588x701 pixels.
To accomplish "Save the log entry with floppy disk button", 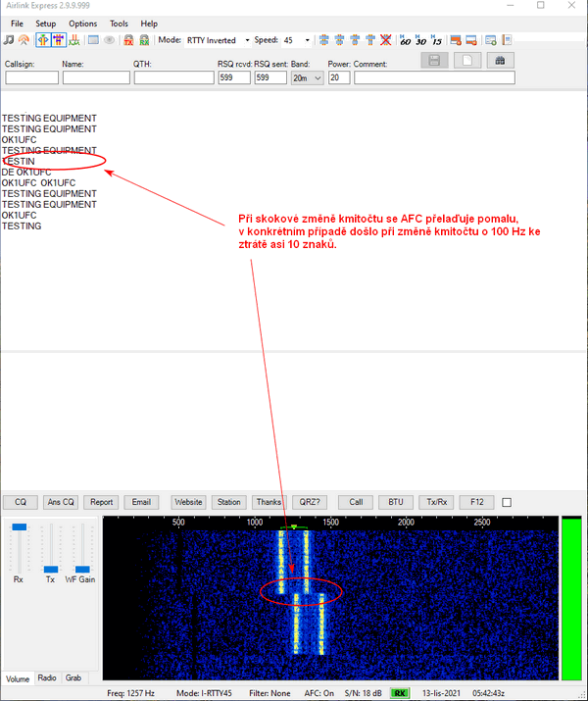I will (434, 61).
